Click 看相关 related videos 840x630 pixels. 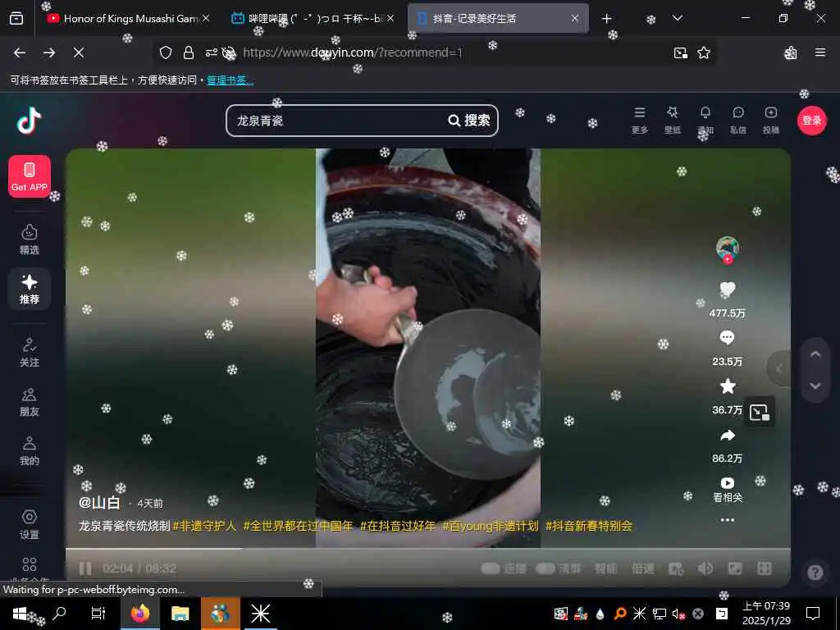[x=728, y=490]
